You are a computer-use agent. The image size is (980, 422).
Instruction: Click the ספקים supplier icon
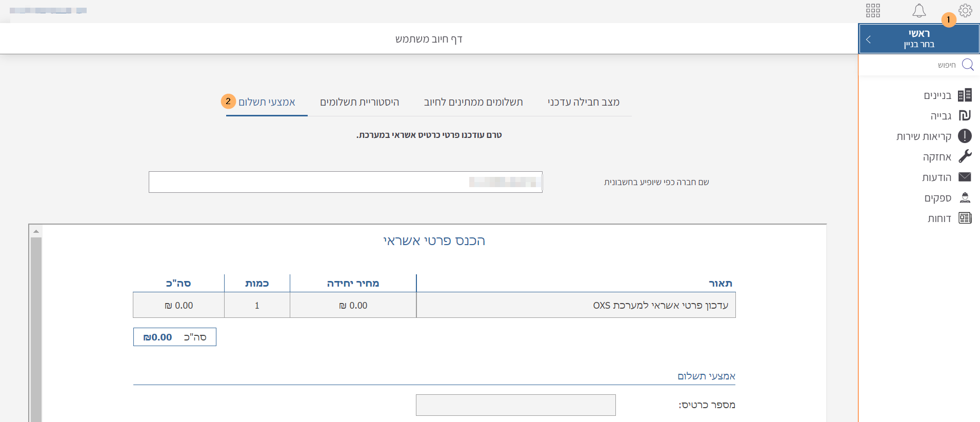click(965, 197)
